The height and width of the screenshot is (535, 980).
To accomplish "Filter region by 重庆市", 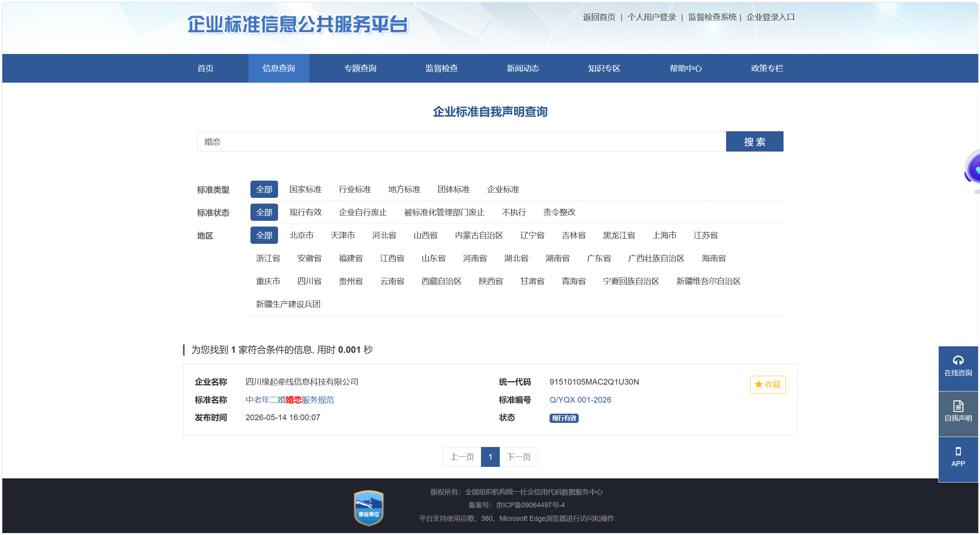I will click(268, 281).
